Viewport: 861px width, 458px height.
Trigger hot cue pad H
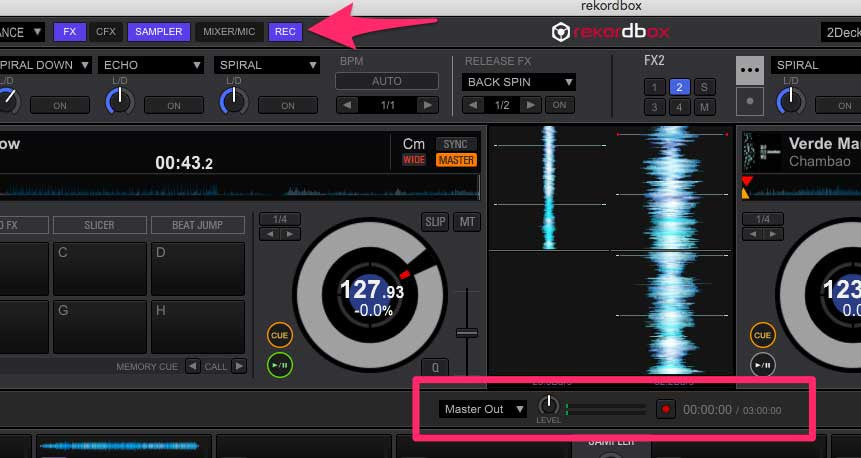198,327
